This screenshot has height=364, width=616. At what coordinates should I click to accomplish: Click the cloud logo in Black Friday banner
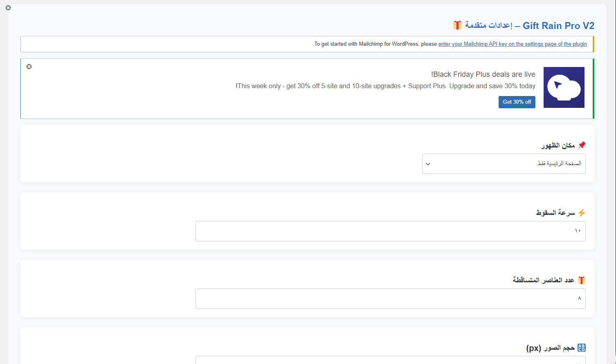564,87
